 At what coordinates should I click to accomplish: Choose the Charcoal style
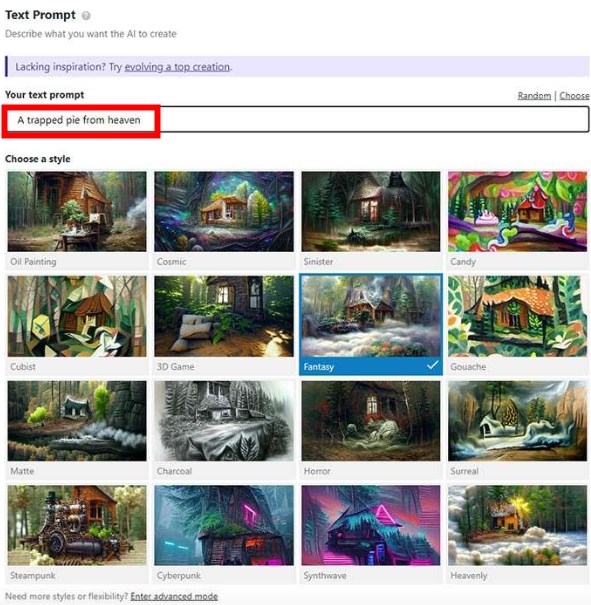point(224,421)
